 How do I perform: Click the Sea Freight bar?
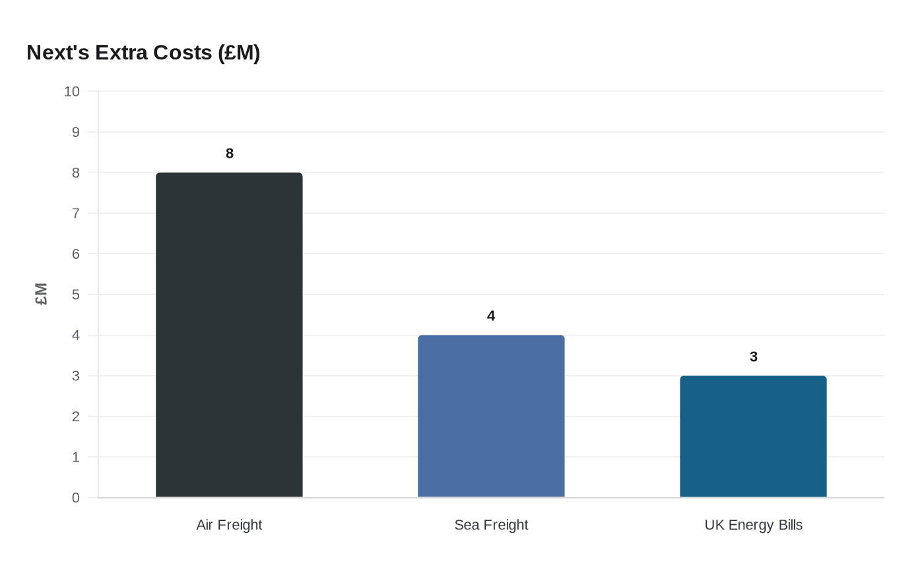click(491, 416)
